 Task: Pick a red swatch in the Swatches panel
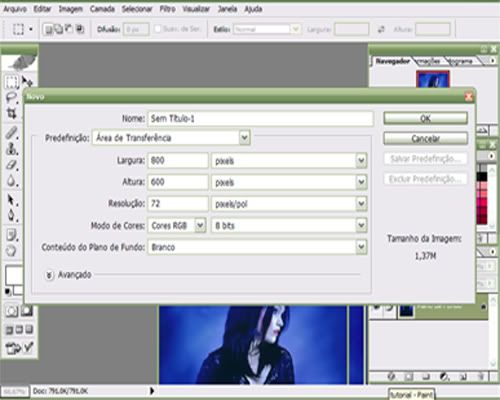pyautogui.click(x=482, y=202)
